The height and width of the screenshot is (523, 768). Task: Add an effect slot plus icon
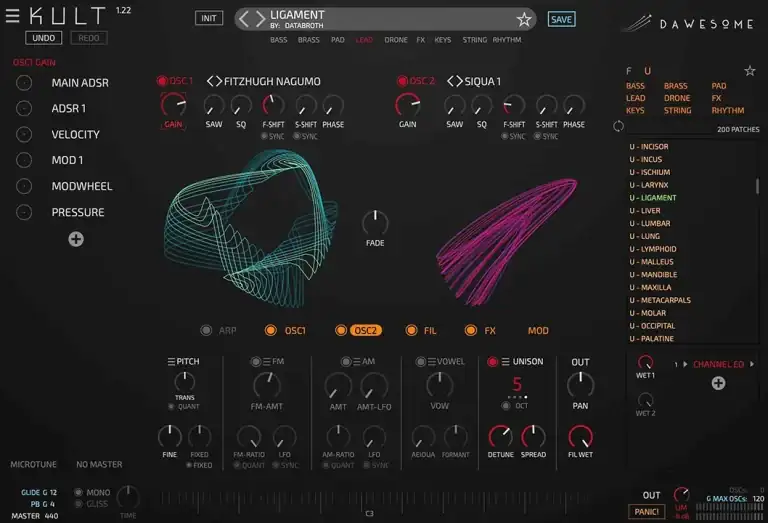coord(718,383)
